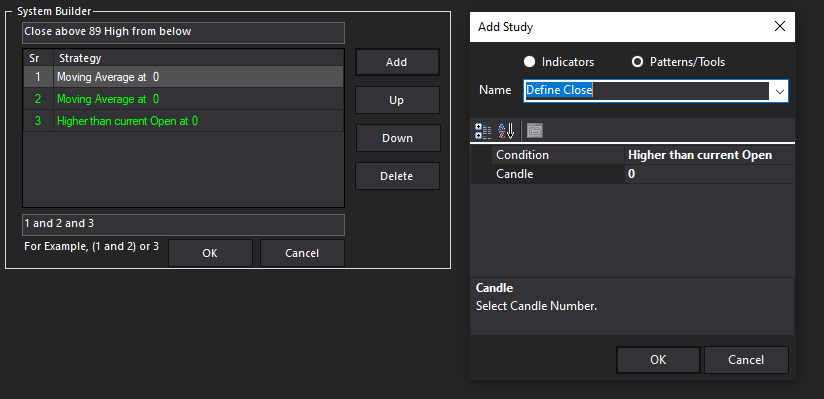Select strategy row 2 Moving Average
This screenshot has height=399, width=824.
[183, 99]
